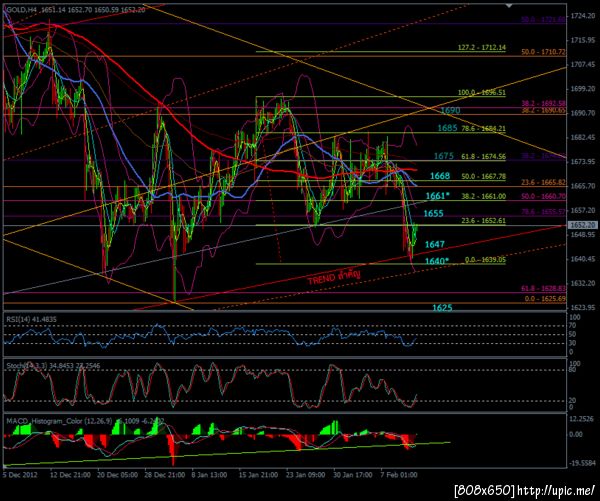The image size is (600, 501).
Task: Click the 0.0 - 1639.05 Fibonacci label
Action: [x=485, y=260]
